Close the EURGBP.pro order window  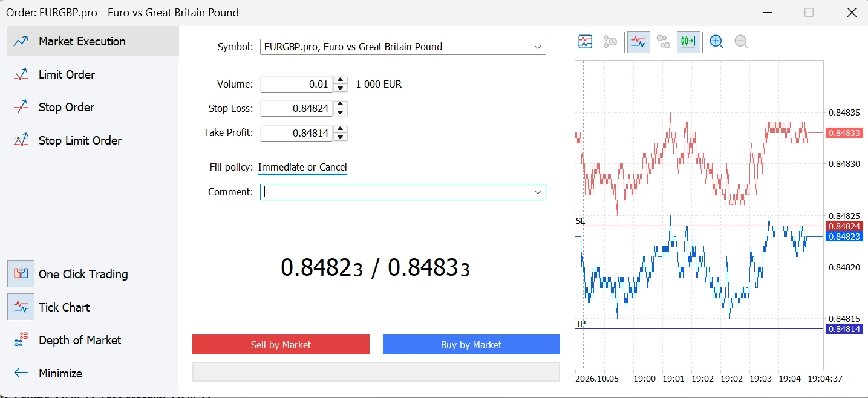(851, 12)
